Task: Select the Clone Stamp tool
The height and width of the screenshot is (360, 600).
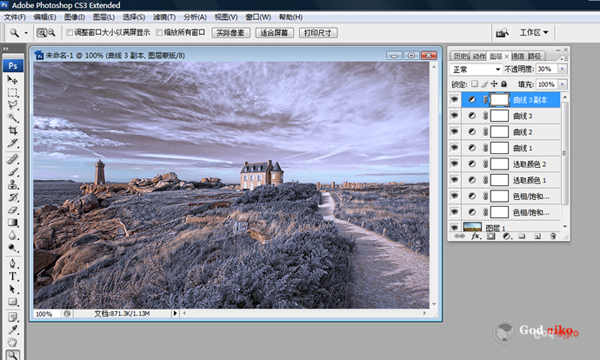Action: point(12,185)
